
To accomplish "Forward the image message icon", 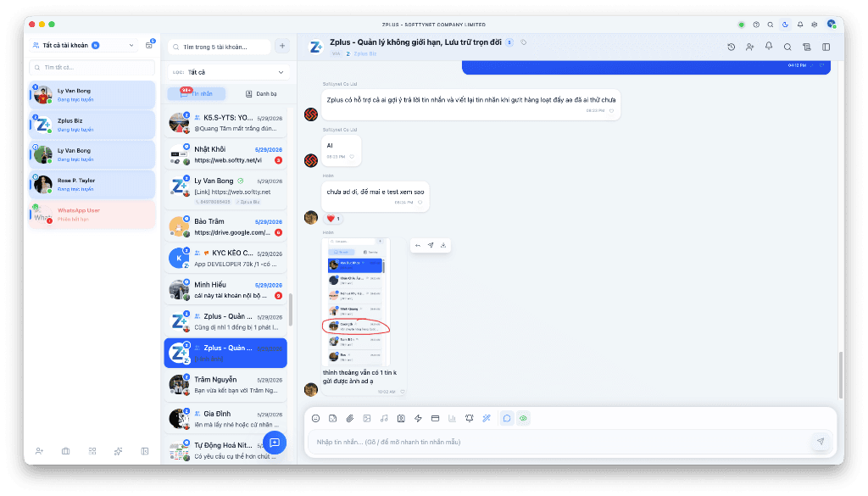I will (431, 245).
